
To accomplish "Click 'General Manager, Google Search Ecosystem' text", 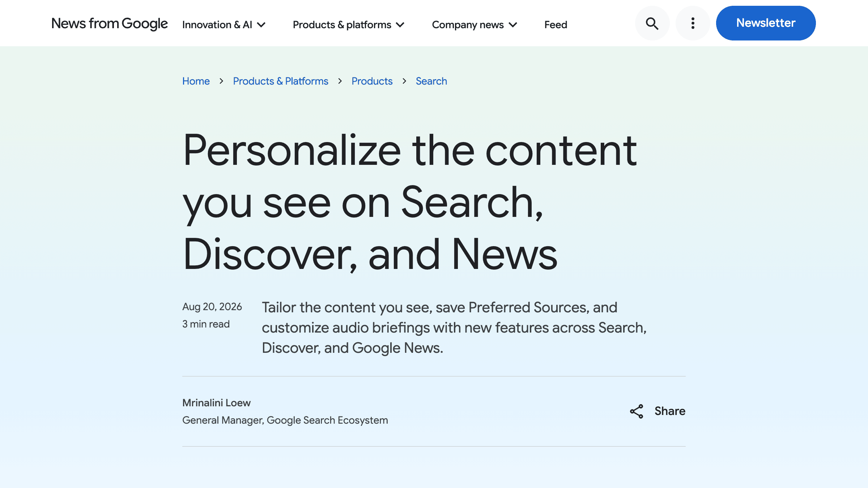I will click(x=285, y=420).
